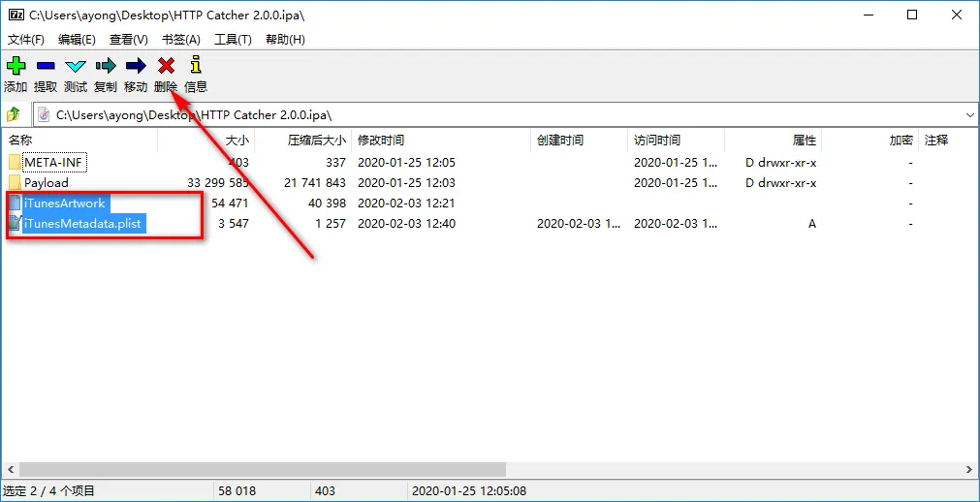The height and width of the screenshot is (502, 980).
Task: Click status bar text 选定 2 / 4 个项目
Action: 48,491
